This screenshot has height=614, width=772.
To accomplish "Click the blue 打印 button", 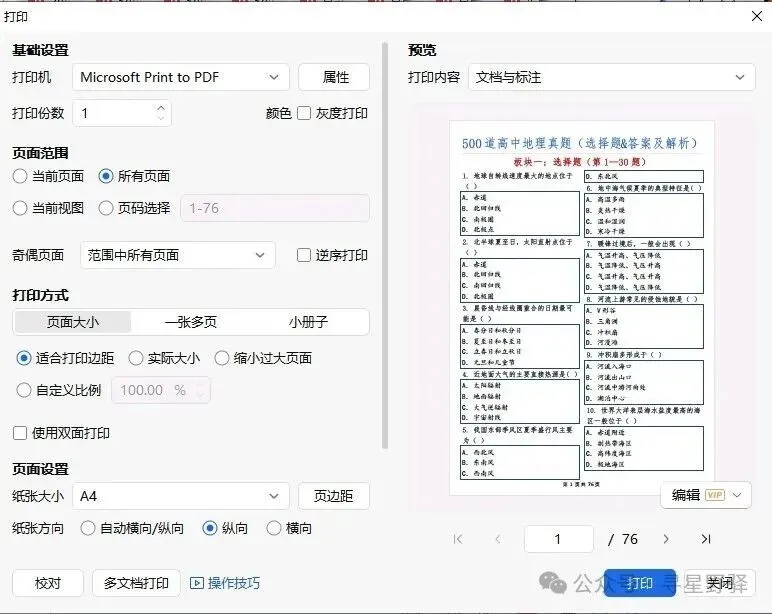I will tap(640, 583).
